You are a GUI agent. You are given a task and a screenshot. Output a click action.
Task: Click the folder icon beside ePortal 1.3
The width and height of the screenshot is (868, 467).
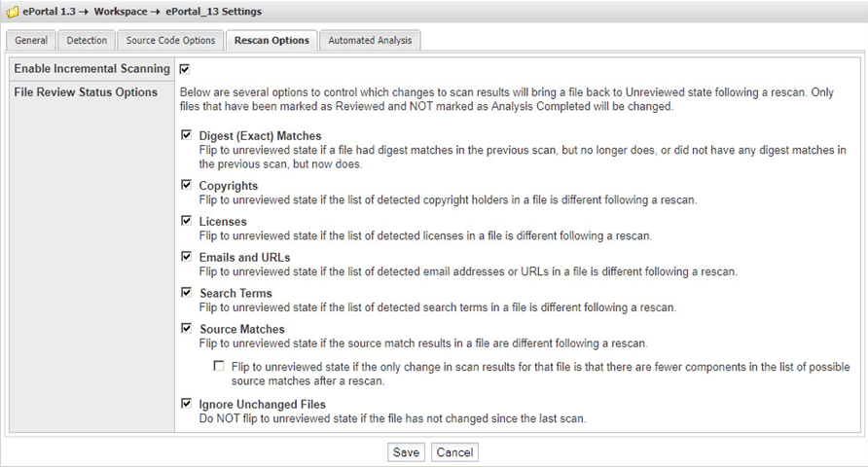[12, 12]
